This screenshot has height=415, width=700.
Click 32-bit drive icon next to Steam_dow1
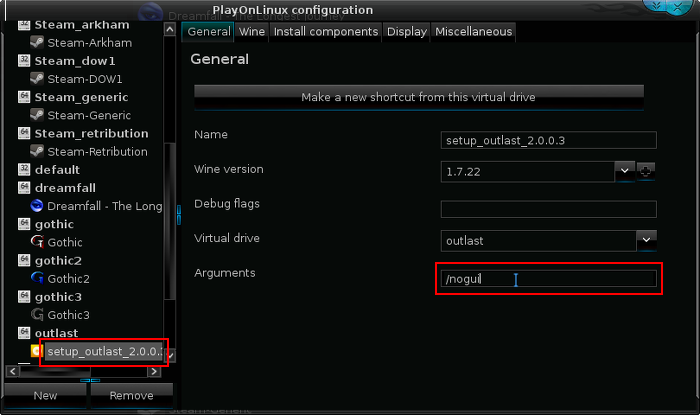coord(24,60)
